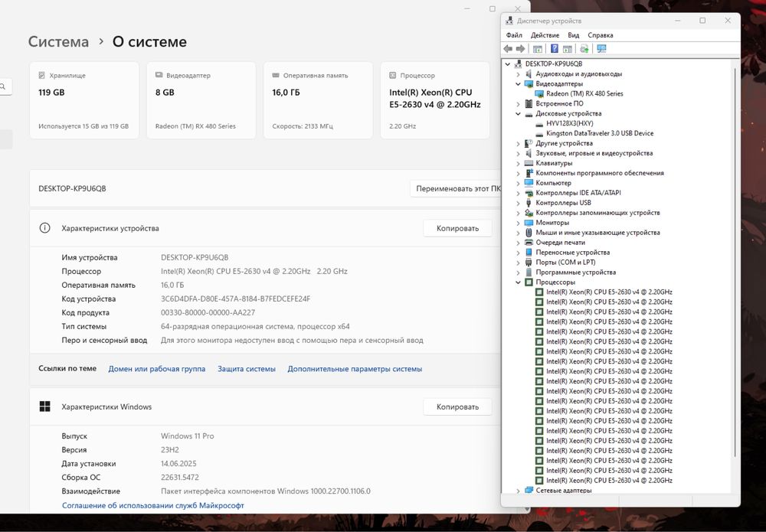Open the Справка menu
This screenshot has height=532, width=766.
[x=601, y=35]
